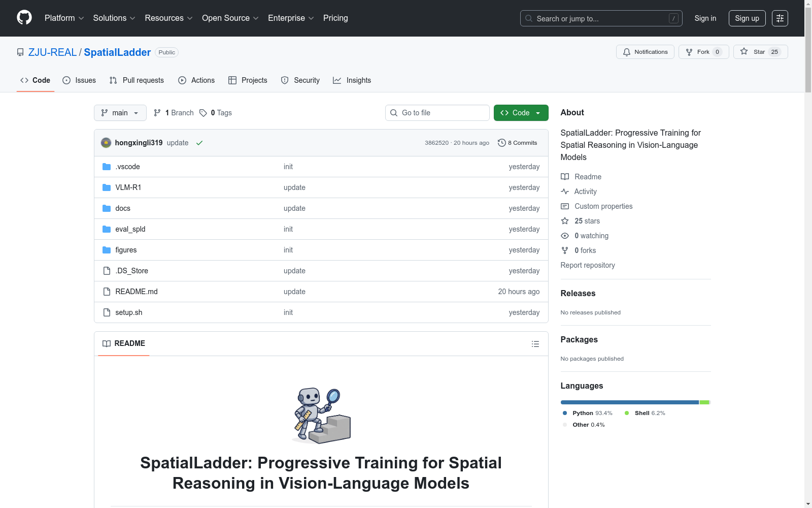Open the ZJU-REAL organization link

52,52
